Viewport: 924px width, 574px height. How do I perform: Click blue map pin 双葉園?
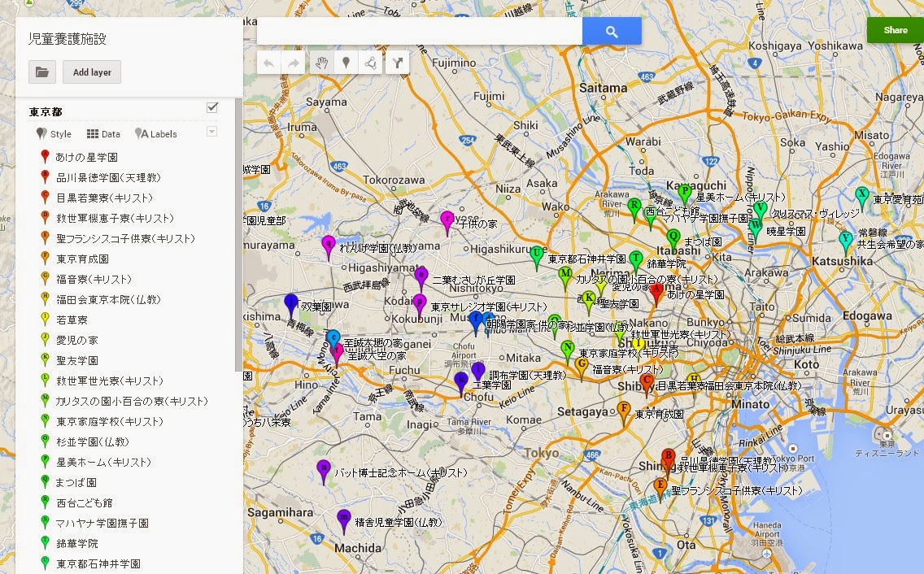pos(290,306)
